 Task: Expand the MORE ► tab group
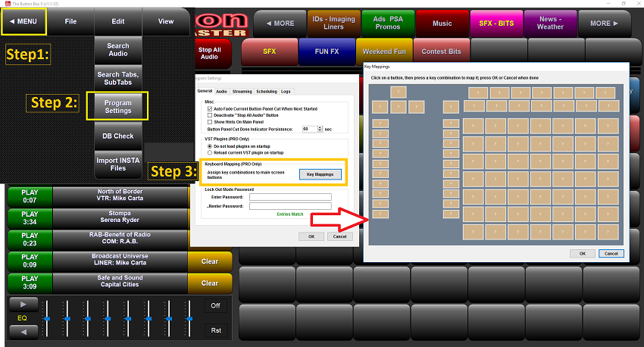click(604, 23)
